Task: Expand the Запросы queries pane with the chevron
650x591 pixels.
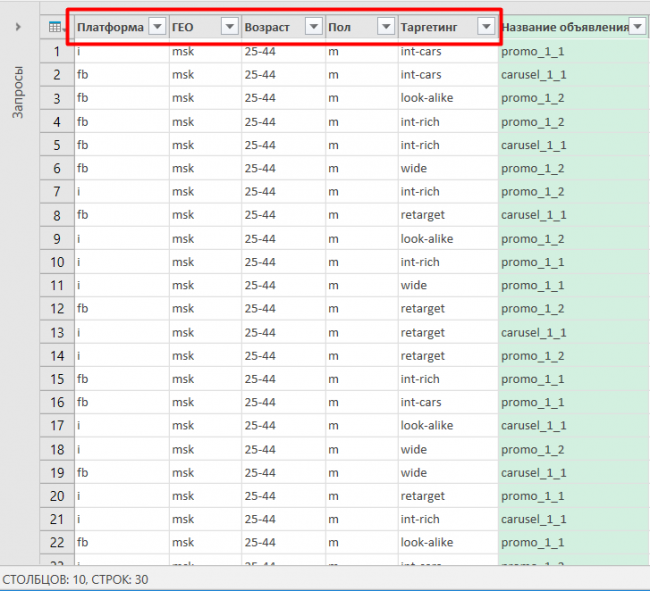Action: [19, 27]
